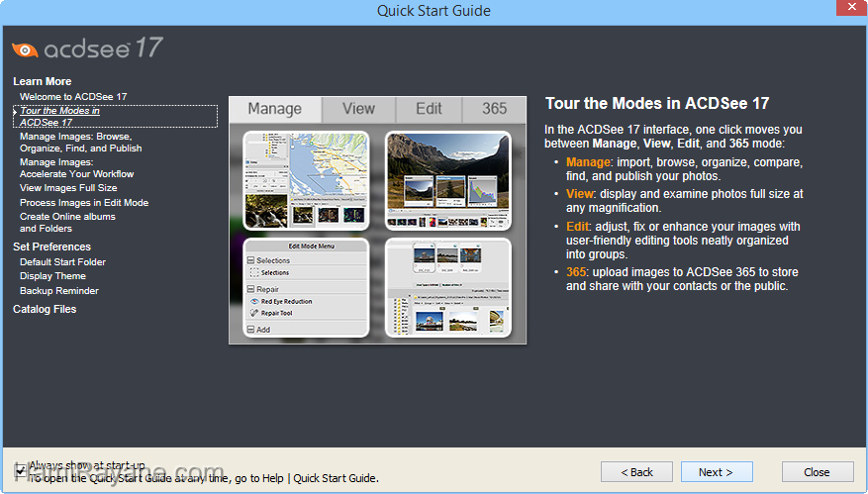Viewport: 868px width, 494px height.
Task: Open Process Images in Edit Mode
Action: pyautogui.click(x=84, y=203)
